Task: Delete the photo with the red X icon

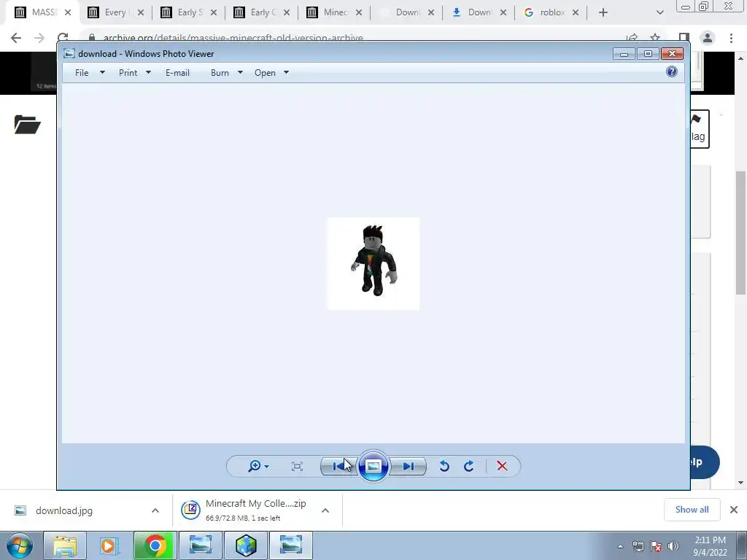Action: tap(502, 466)
